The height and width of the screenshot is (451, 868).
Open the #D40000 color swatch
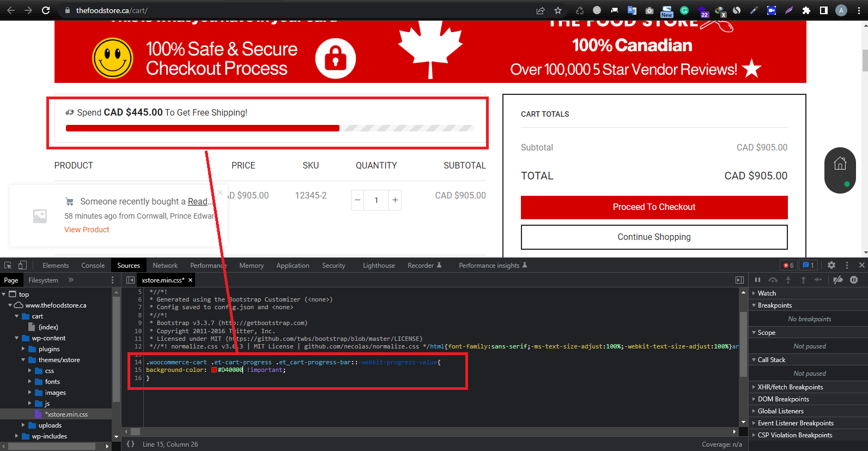coord(214,370)
